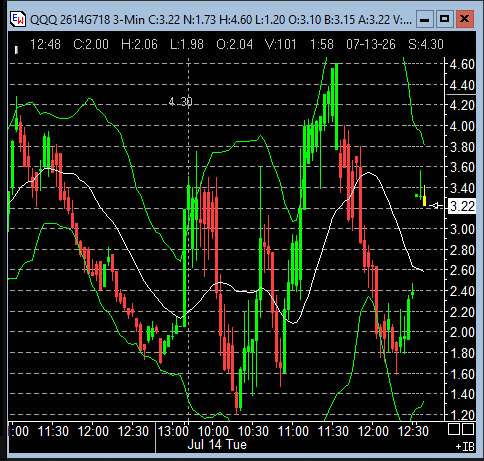484x461 pixels.
Task: Click the 10:00 time axis label
Action: (x=213, y=432)
